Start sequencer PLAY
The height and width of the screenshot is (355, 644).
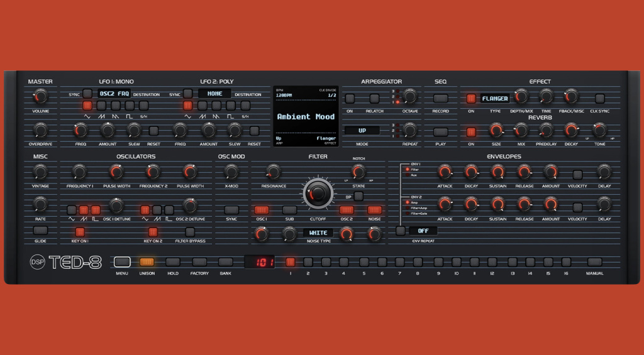tap(440, 132)
